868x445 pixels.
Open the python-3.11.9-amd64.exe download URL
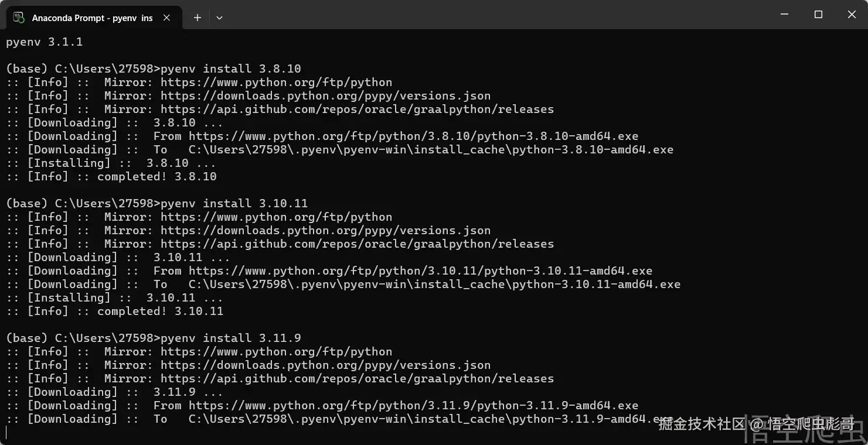point(413,406)
